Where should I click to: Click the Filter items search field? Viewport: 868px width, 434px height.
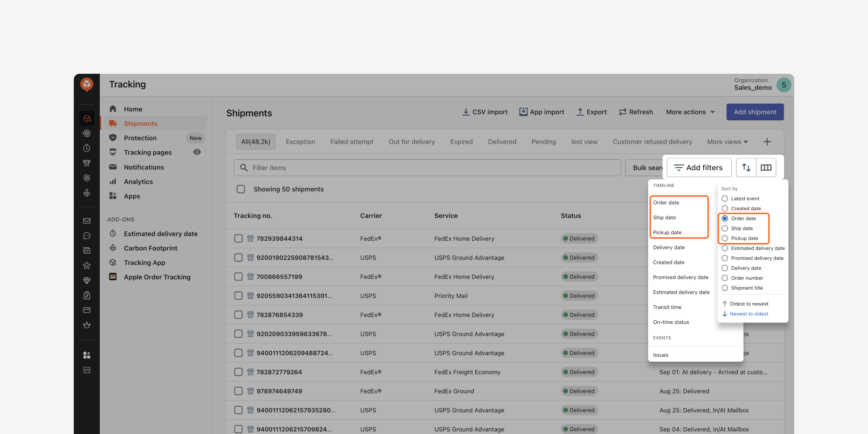(x=427, y=168)
